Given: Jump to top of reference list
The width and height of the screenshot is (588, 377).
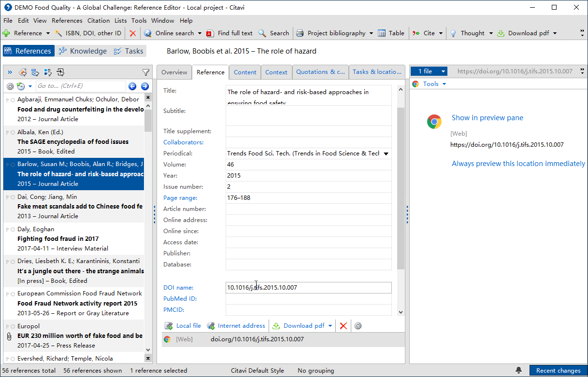Looking at the screenshot, I should (148, 98).
